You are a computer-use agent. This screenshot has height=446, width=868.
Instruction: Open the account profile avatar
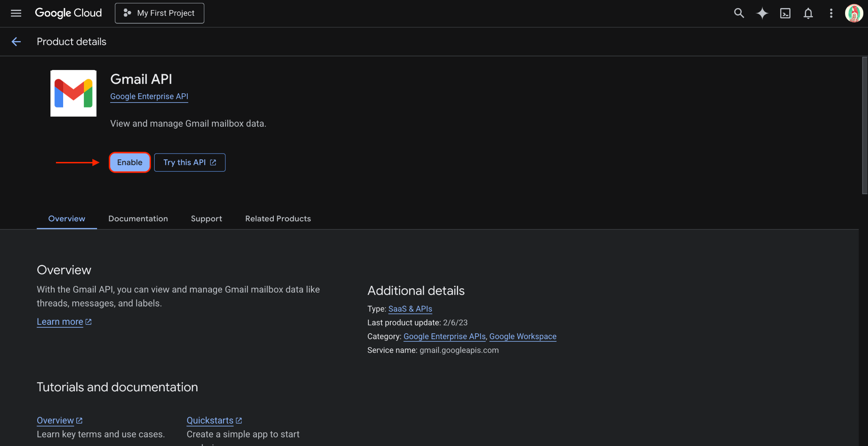coord(854,13)
